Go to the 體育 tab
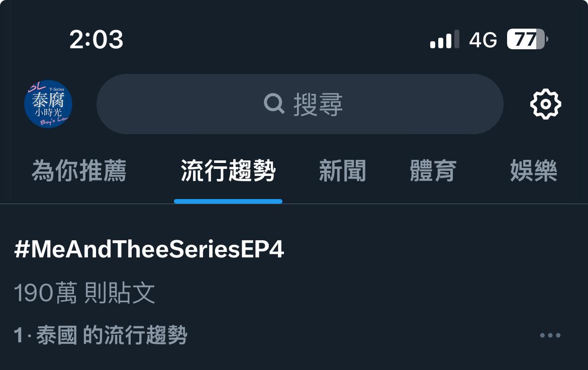The image size is (588, 370). click(x=433, y=171)
